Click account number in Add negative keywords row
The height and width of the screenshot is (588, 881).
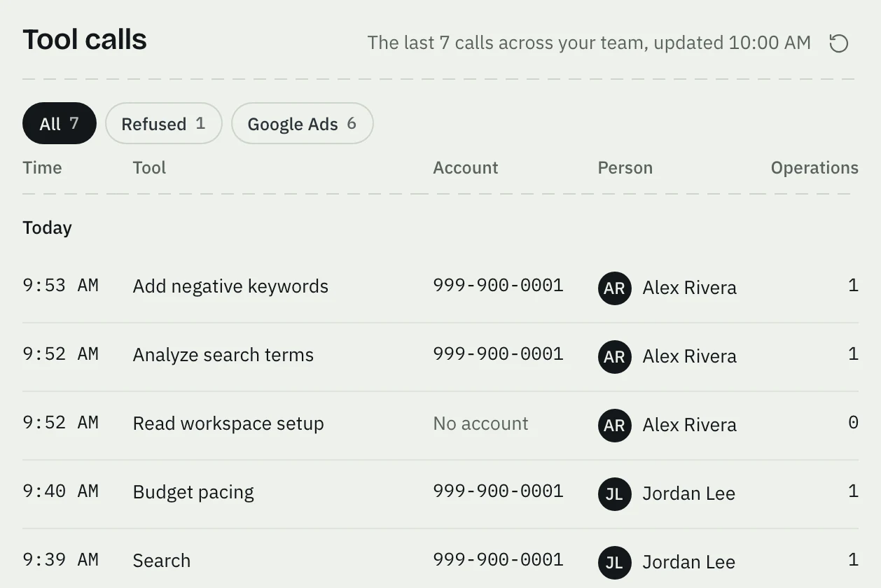tap(498, 286)
